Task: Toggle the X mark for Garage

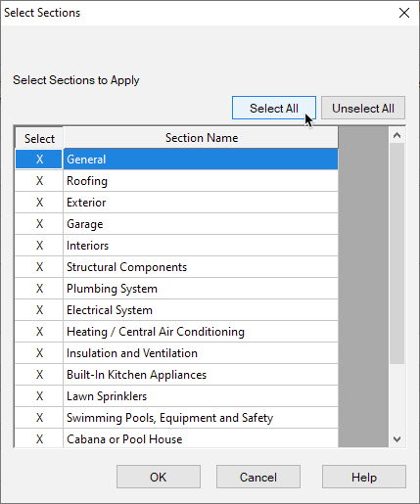Action: (x=39, y=224)
